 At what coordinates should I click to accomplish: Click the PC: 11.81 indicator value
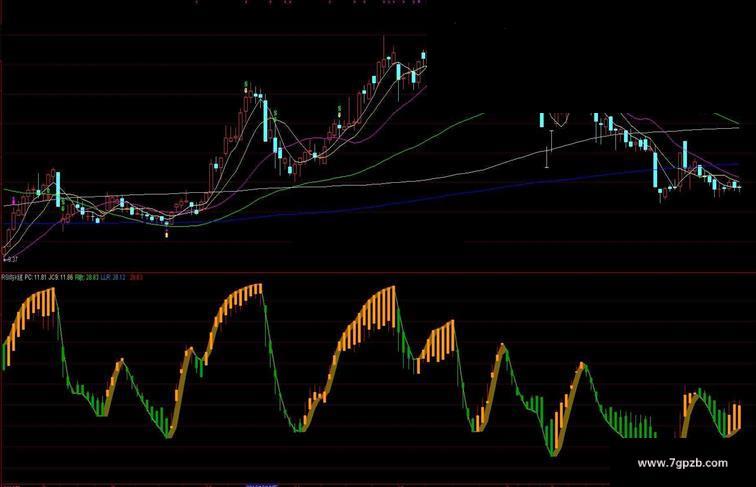click(x=35, y=277)
